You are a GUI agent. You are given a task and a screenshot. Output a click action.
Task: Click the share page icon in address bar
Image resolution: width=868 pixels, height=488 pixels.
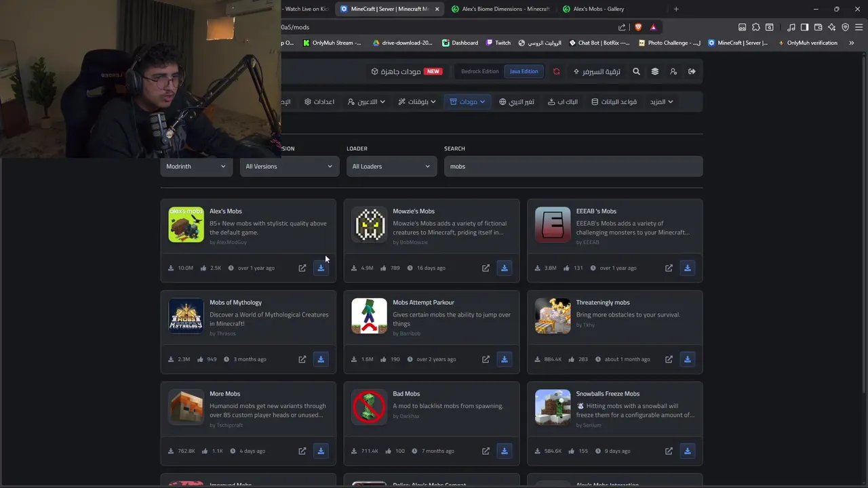[x=622, y=27]
